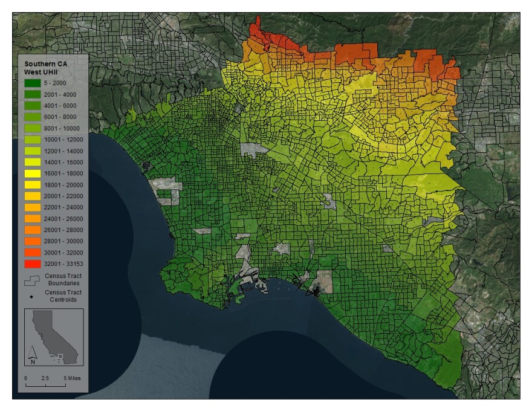Pick the 10001 - 12000 legend swatch
Screen dimensions: 532x411
pyautogui.click(x=33, y=140)
